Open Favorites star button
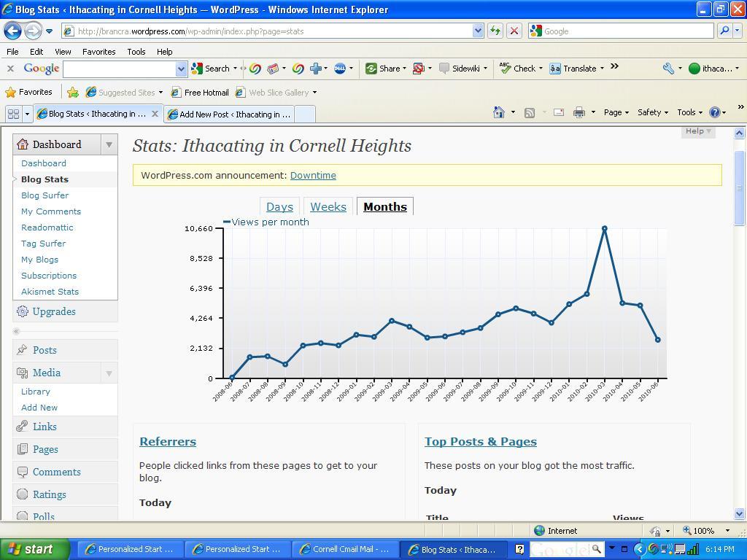This screenshot has height=560, width=747. (28, 93)
